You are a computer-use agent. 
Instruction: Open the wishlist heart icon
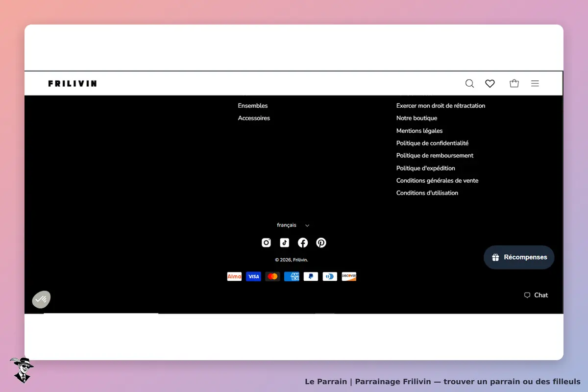[x=490, y=84]
